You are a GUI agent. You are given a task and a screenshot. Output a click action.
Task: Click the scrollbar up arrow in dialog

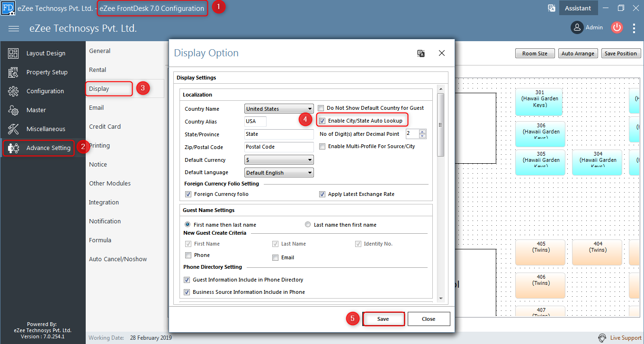click(x=440, y=89)
